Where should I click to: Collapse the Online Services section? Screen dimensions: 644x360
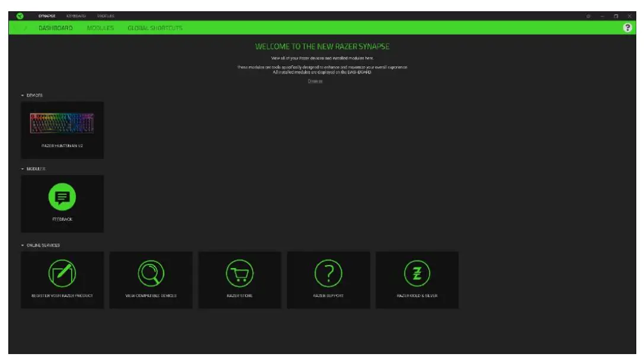point(23,246)
